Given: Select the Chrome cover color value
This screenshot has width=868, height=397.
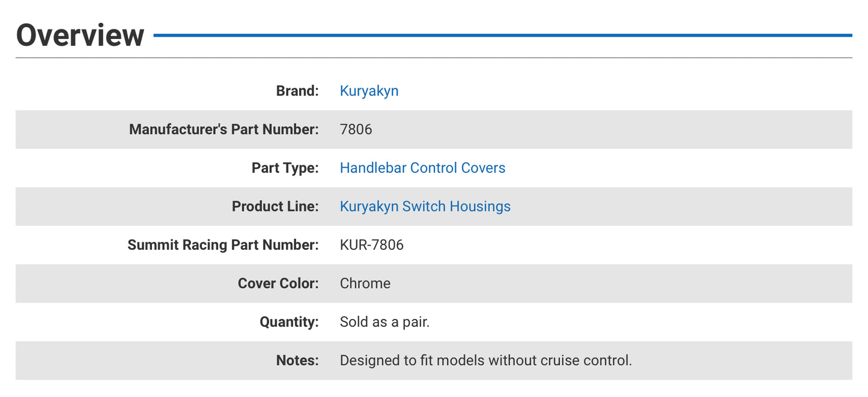Looking at the screenshot, I should pos(365,283).
